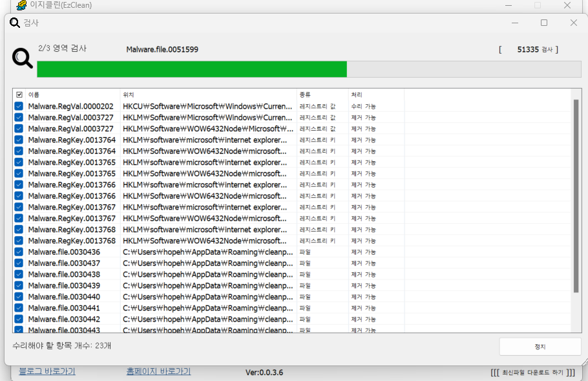Uncheck RegVal.0003727 checkbox for HKLM Software Microsoft Windows row
This screenshot has height=381, width=588.
19,118
